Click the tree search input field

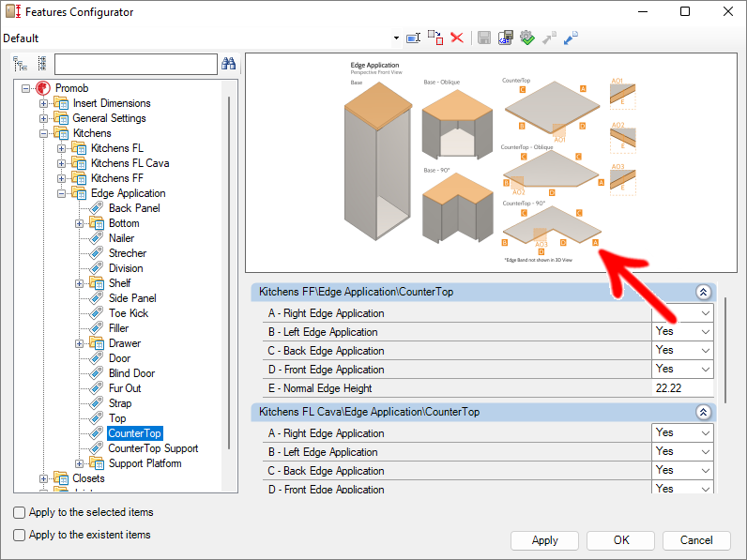[136, 64]
